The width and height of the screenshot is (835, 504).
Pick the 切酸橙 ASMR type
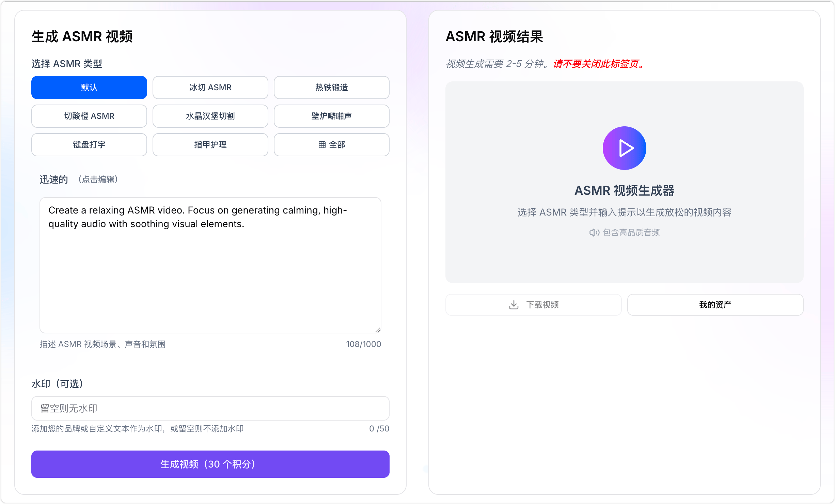89,116
